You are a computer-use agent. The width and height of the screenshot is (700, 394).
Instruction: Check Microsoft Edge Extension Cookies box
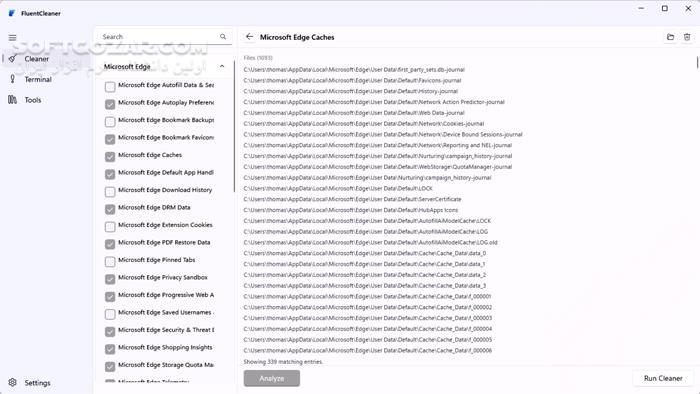110,227
